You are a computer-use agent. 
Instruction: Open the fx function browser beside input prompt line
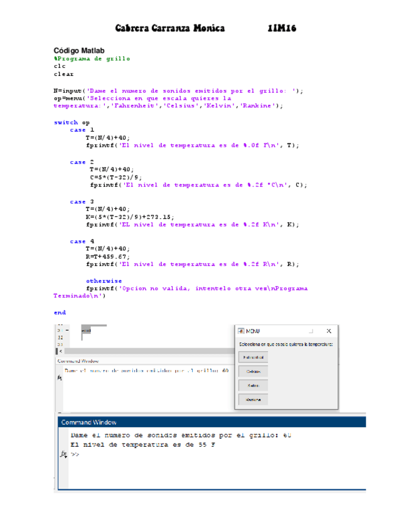click(60, 378)
